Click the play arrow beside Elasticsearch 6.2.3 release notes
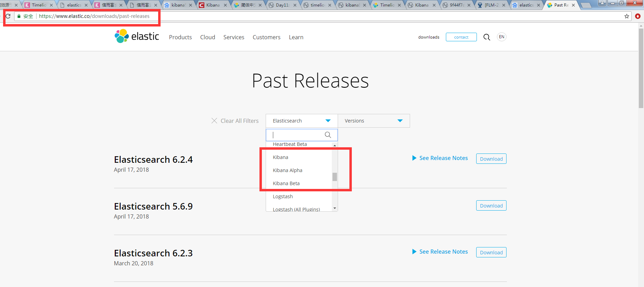 (x=415, y=252)
